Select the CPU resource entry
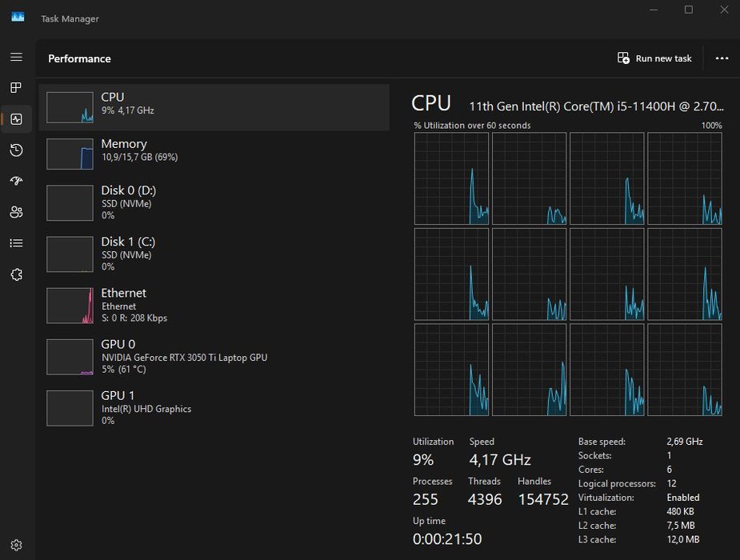The height and width of the screenshot is (560, 740). (214, 107)
